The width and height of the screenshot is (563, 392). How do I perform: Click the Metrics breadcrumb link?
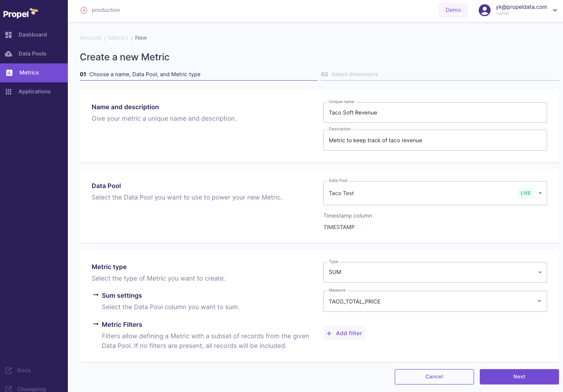(118, 38)
